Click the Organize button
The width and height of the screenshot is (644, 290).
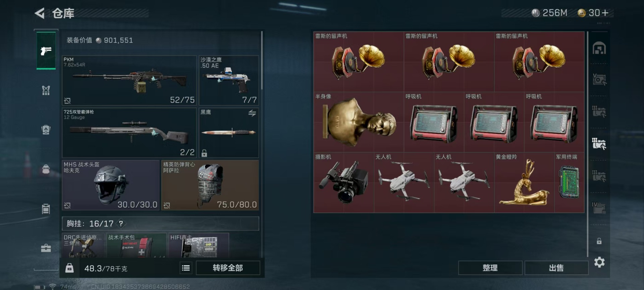pyautogui.click(x=490, y=268)
